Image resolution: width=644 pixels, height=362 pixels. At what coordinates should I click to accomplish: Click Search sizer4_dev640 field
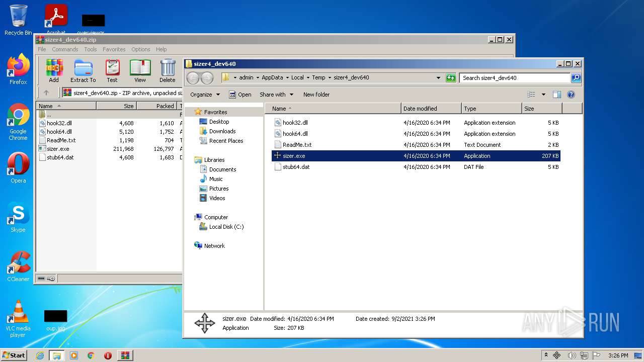tap(515, 78)
